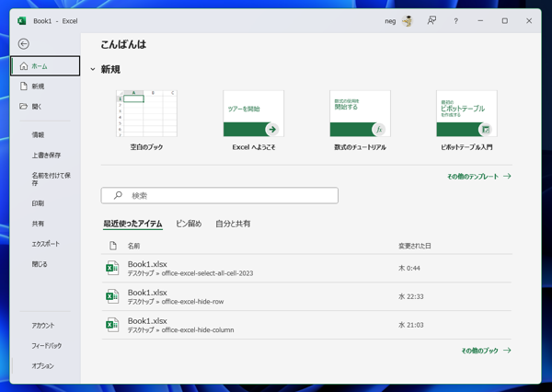Screen dimensions: 552x392
Task: Click the feedback person icon in title bar
Action: pyautogui.click(x=431, y=21)
